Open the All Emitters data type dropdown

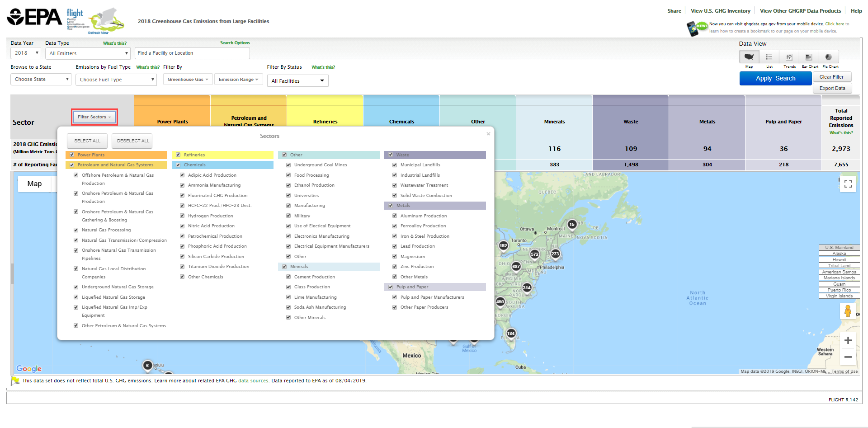point(88,53)
